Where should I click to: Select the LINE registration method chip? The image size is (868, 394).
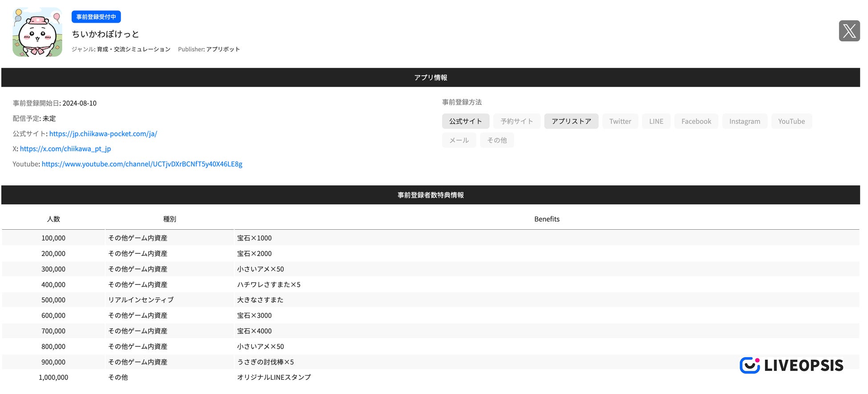[656, 121]
